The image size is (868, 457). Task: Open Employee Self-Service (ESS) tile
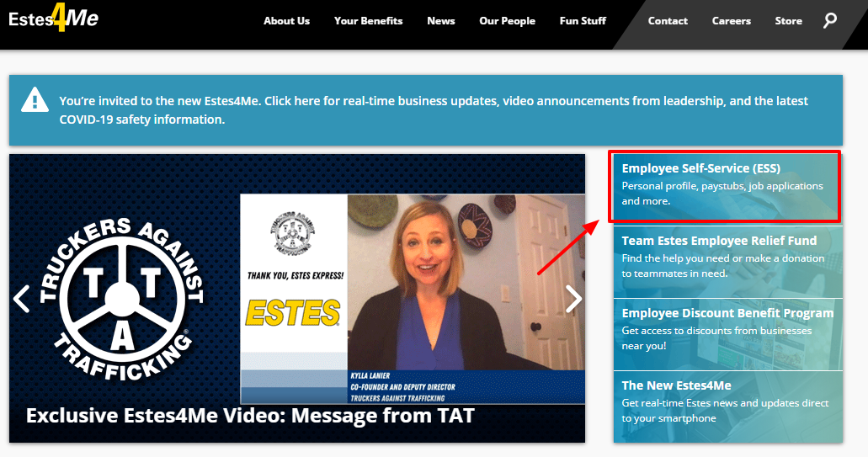(724, 186)
